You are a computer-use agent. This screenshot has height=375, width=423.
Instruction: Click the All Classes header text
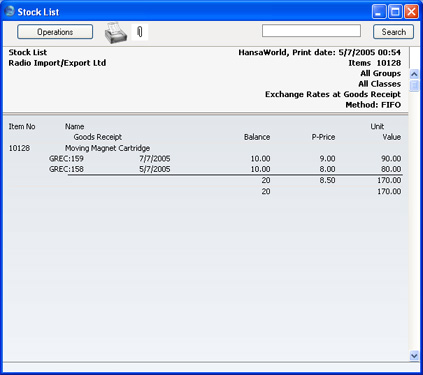[x=379, y=84]
